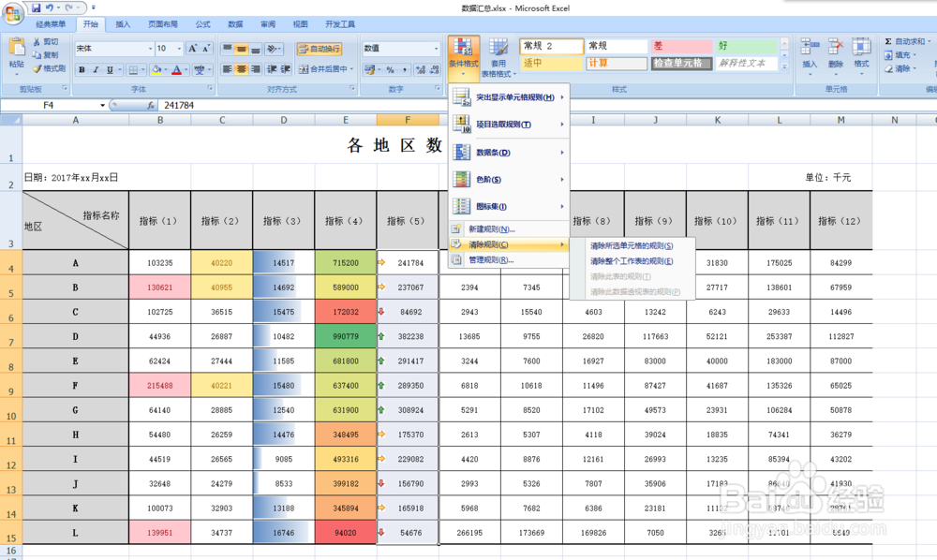937x560 pixels.
Task: Align text left
Action: pos(227,69)
